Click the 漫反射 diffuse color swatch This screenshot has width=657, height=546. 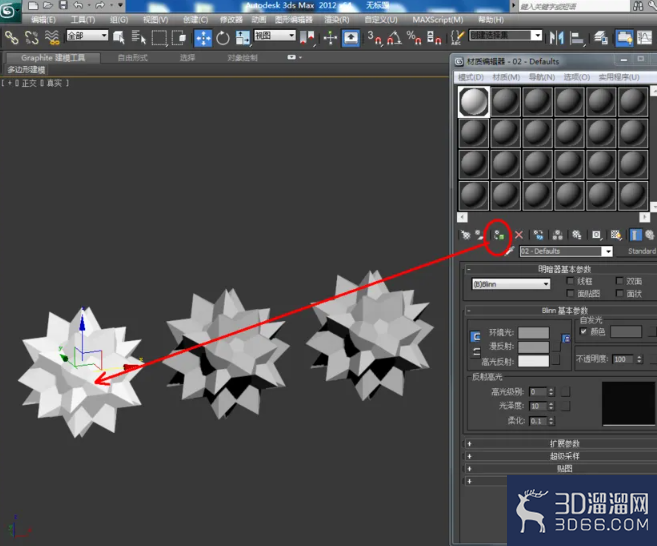tap(533, 347)
